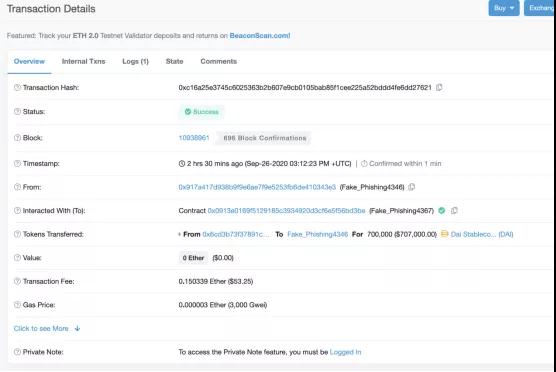Open the token sender 0x6cd3b73f37891c link
556x372 pixels.
[x=236, y=234]
